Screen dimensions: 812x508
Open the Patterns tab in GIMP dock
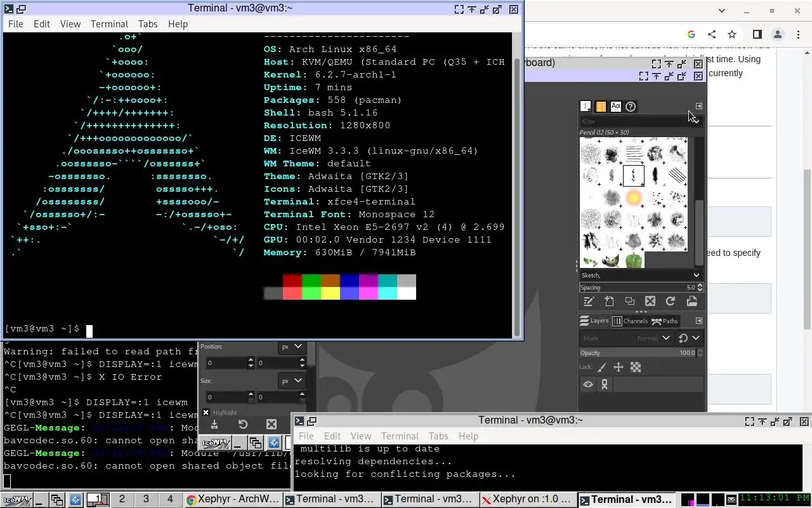tap(601, 107)
